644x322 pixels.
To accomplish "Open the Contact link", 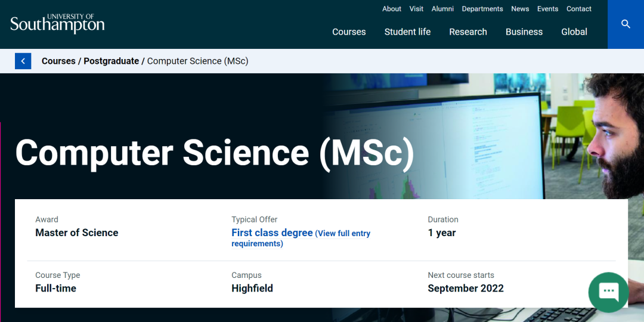I will pos(578,9).
